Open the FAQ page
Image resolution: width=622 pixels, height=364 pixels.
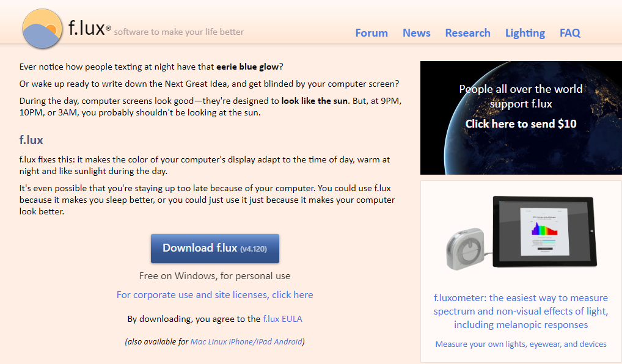coord(569,33)
